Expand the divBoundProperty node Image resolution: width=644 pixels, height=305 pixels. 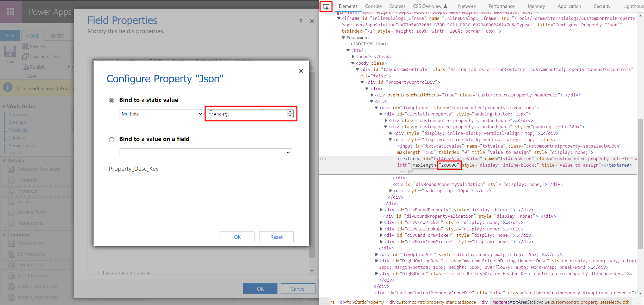pos(381,210)
